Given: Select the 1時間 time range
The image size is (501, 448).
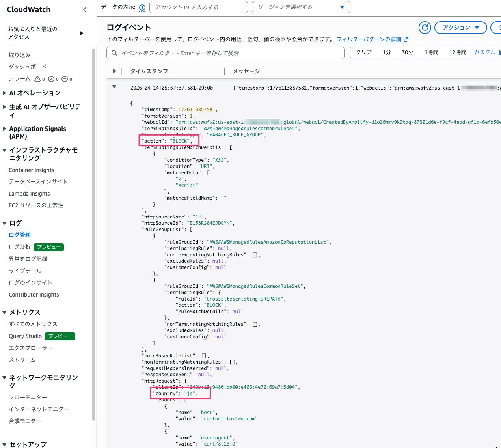Looking at the screenshot, I should [431, 52].
